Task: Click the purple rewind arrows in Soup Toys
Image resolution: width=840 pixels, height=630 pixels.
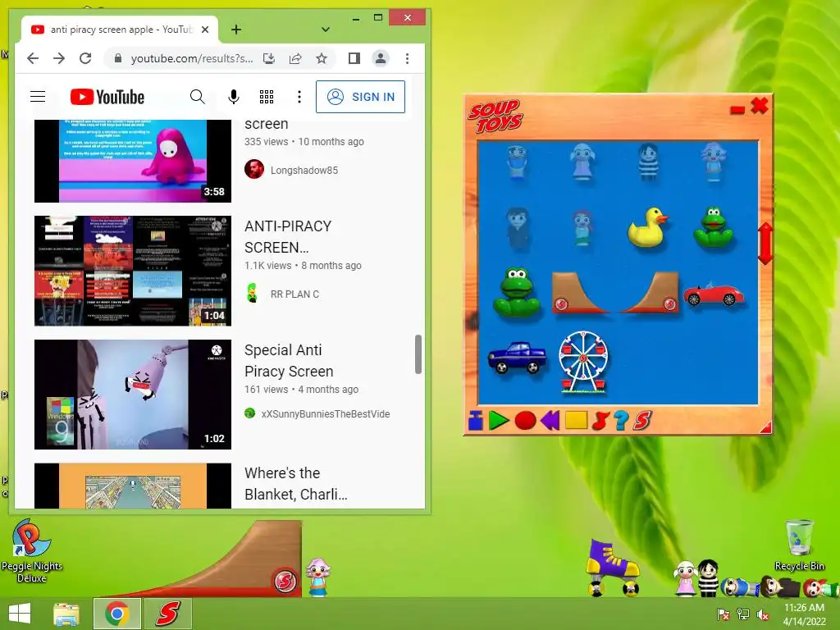Action: 550,421
